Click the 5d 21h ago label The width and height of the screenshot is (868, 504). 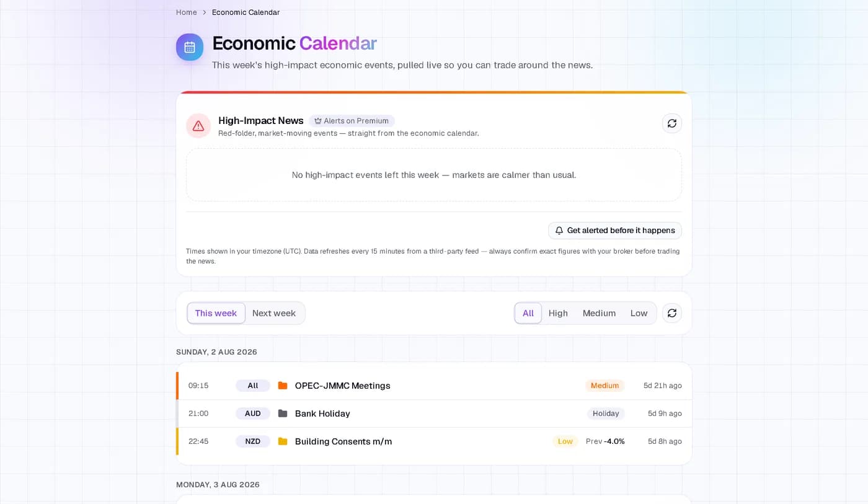(x=663, y=386)
